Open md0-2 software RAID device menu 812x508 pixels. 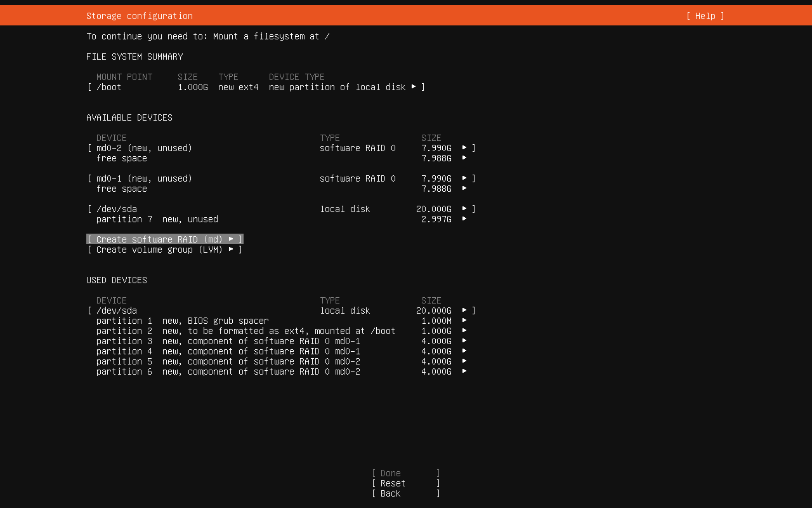pos(281,148)
